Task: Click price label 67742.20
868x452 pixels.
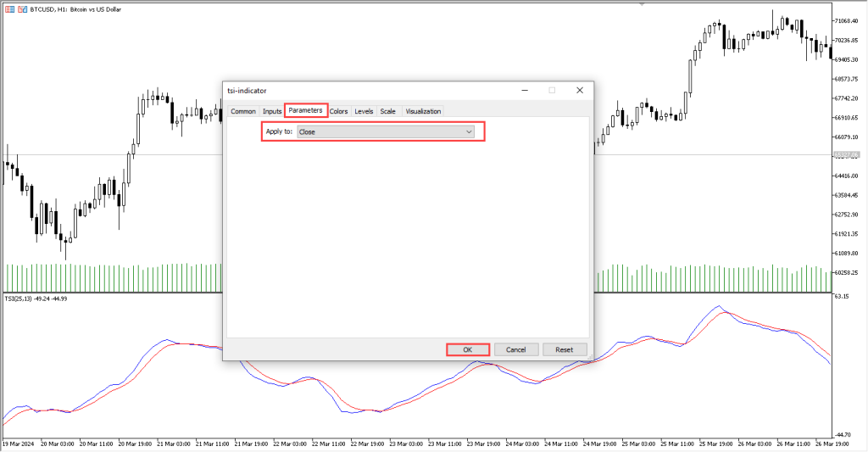Action: 847,98
